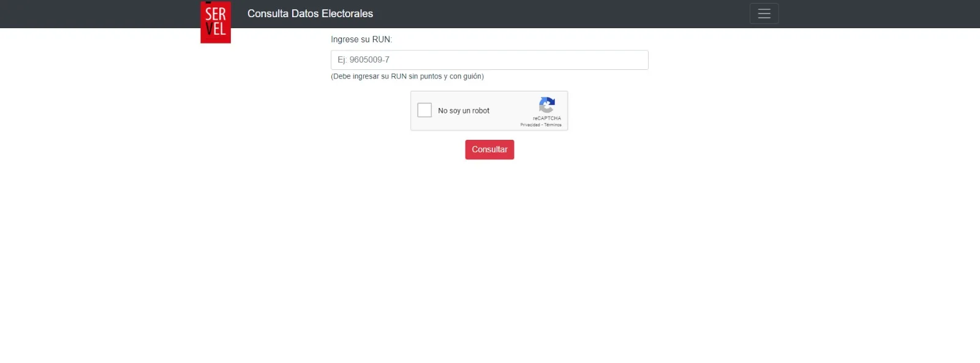Open the hamburger navigation menu
Viewport: 980px width, 363px height.
pyautogui.click(x=764, y=13)
